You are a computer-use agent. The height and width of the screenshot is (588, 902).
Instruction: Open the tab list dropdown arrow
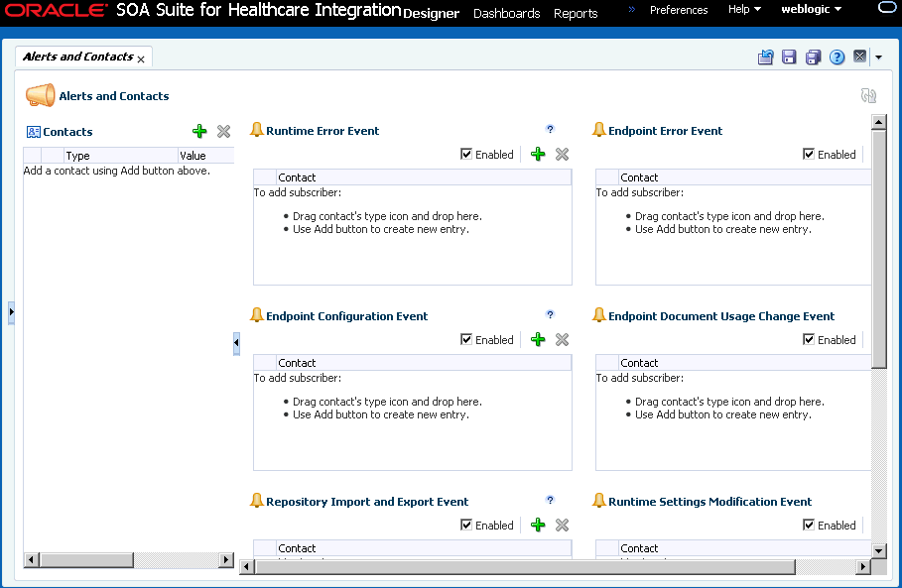[878, 58]
